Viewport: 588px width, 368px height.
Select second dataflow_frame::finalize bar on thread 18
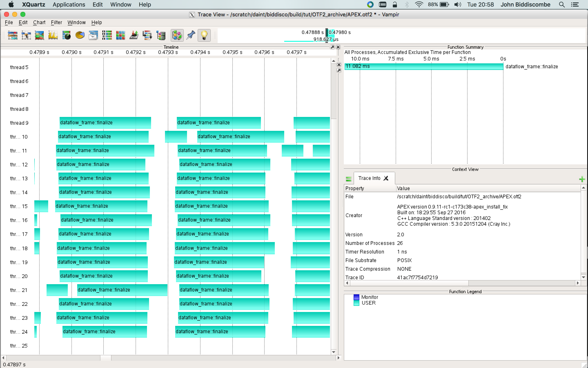[x=225, y=248]
